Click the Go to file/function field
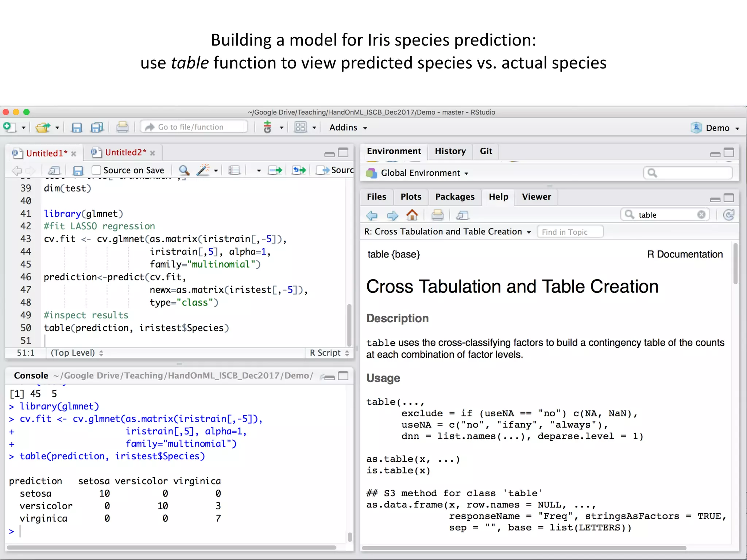The image size is (747, 560). 194,127
